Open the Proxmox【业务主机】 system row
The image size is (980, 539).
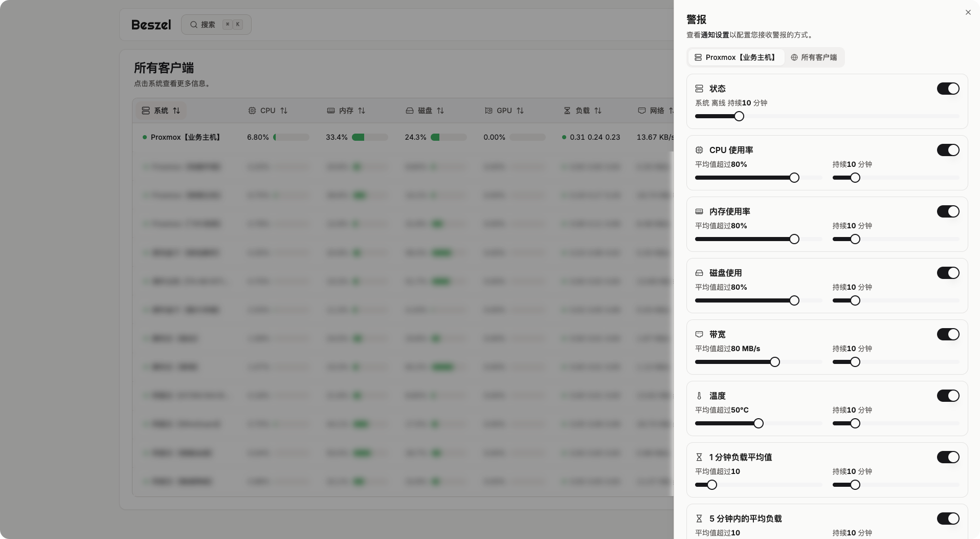click(x=185, y=137)
